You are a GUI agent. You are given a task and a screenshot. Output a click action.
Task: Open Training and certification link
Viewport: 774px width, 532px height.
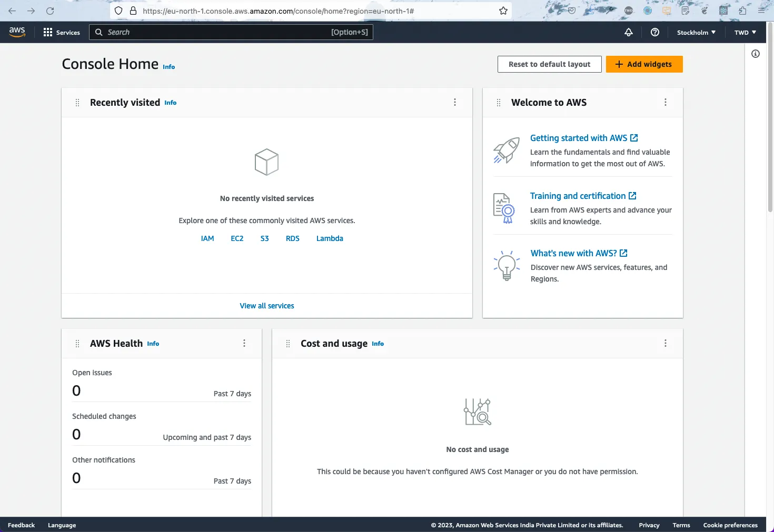[x=583, y=196]
